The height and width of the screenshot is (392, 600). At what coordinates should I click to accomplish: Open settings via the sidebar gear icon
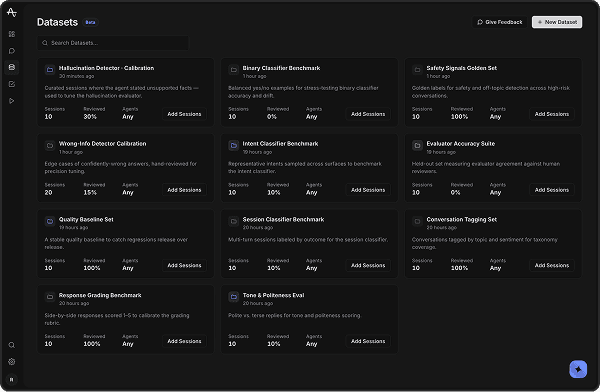coord(12,362)
